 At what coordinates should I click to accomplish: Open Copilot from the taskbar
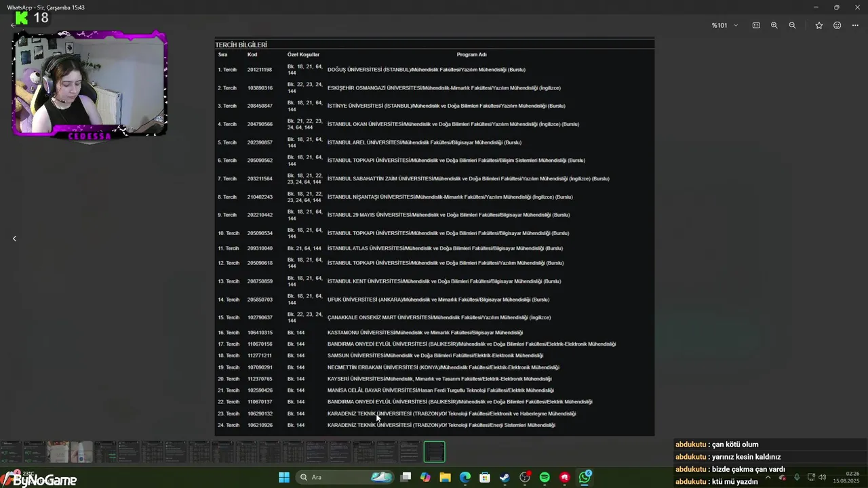pyautogui.click(x=425, y=477)
